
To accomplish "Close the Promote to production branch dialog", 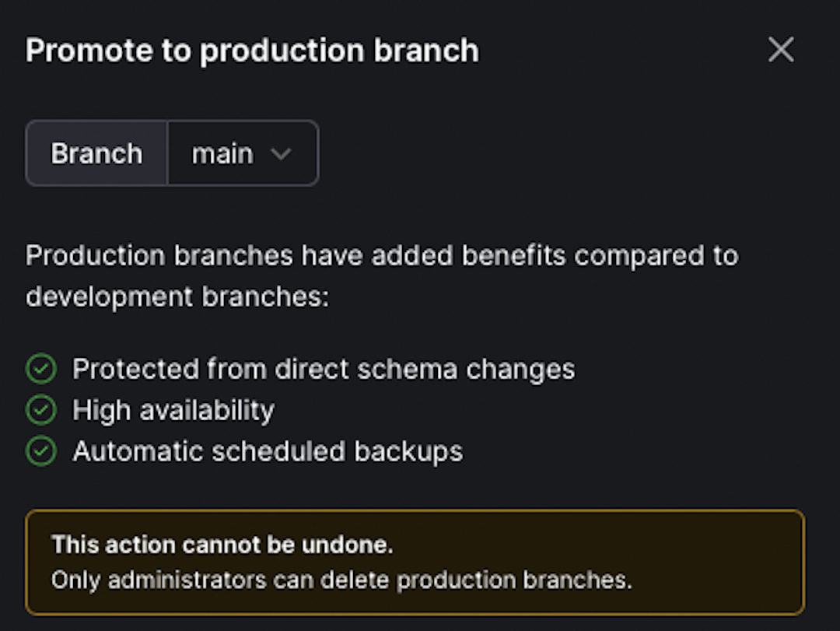I will 781,51.
